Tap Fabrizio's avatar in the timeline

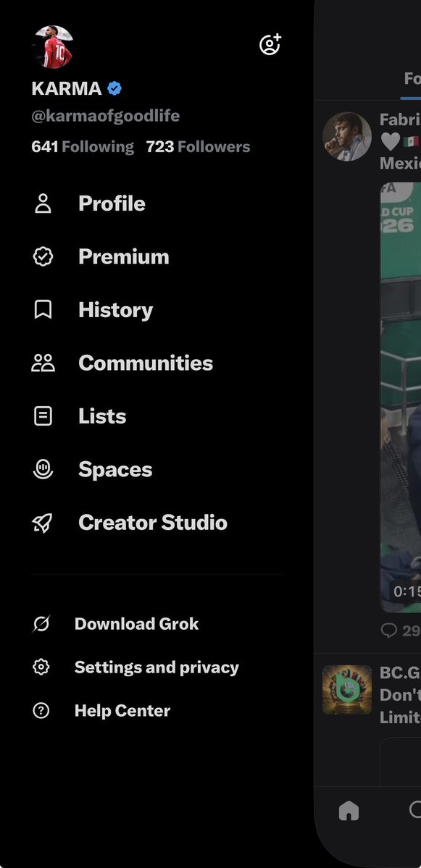point(347,137)
